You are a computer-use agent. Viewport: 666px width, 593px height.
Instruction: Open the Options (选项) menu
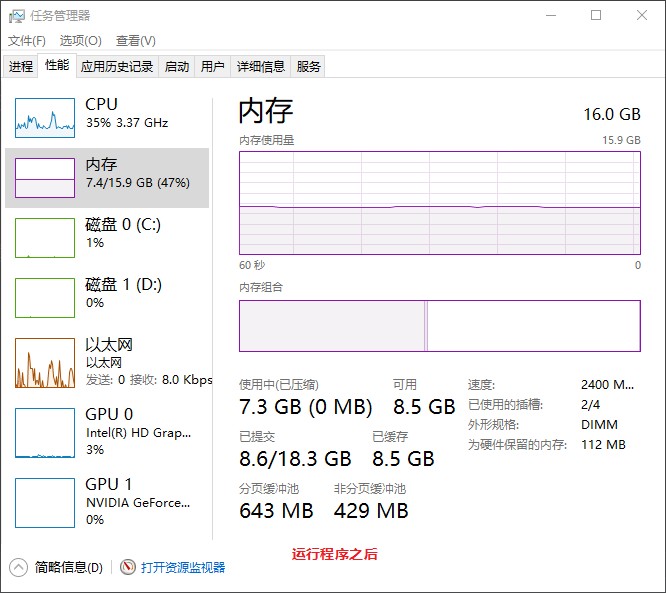pos(80,41)
